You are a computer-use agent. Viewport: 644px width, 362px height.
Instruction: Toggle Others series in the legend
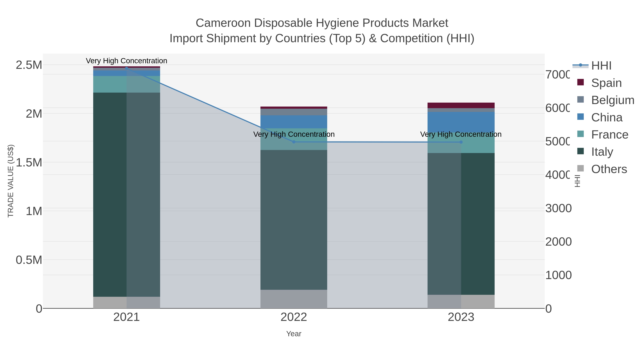(x=602, y=169)
